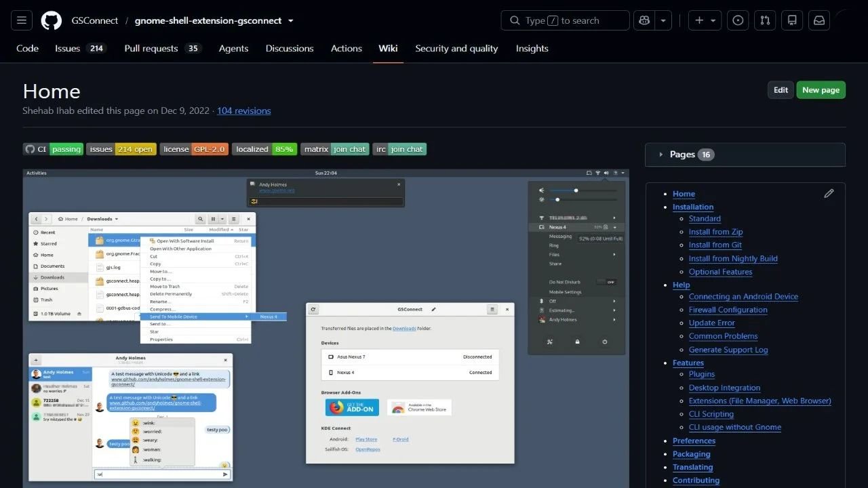This screenshot has height=488, width=868.
Task: Open the Home link in sidebar
Action: click(684, 194)
